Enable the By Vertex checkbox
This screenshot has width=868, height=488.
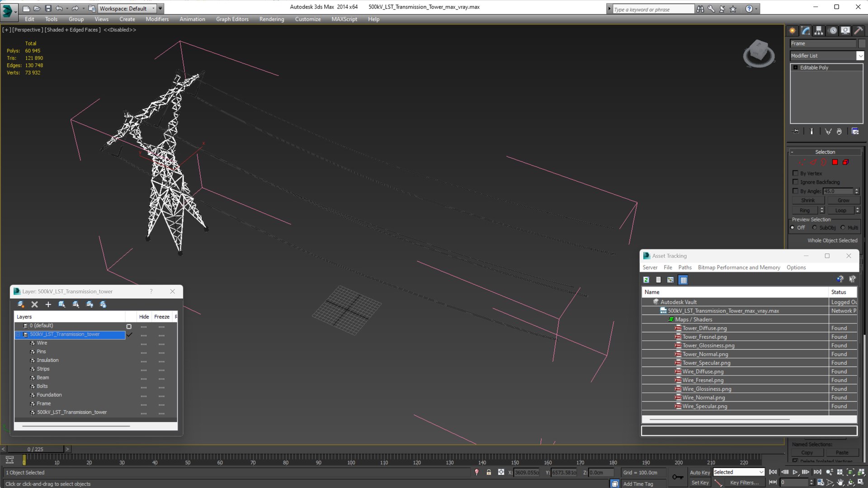(795, 173)
